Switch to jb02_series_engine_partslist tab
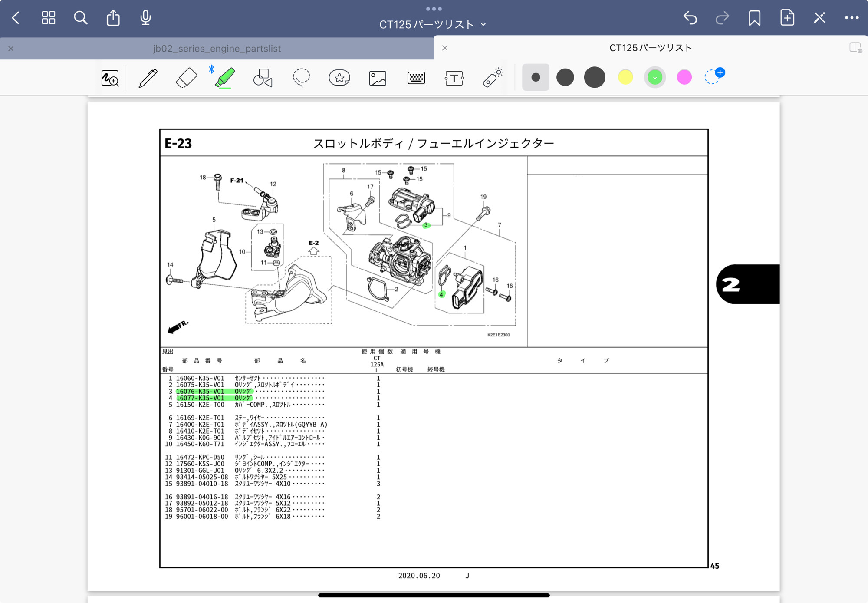 tap(217, 49)
